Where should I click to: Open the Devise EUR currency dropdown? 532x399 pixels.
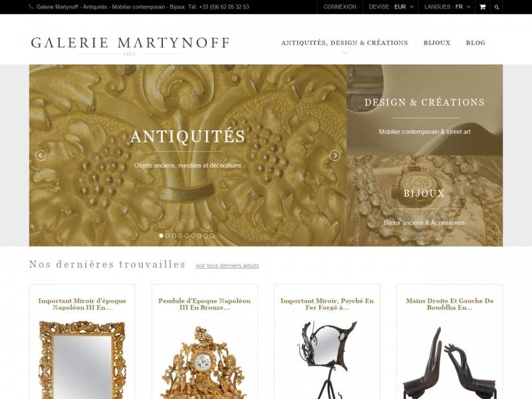click(391, 7)
